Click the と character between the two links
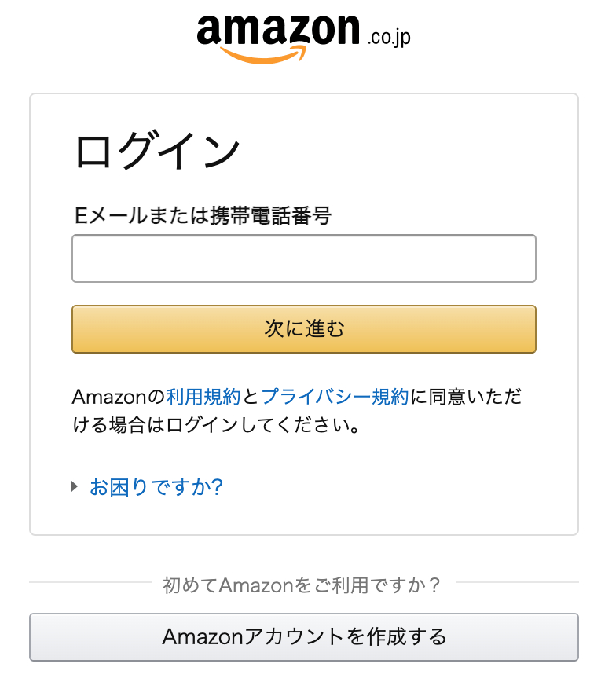This screenshot has height=689, width=616. click(251, 396)
